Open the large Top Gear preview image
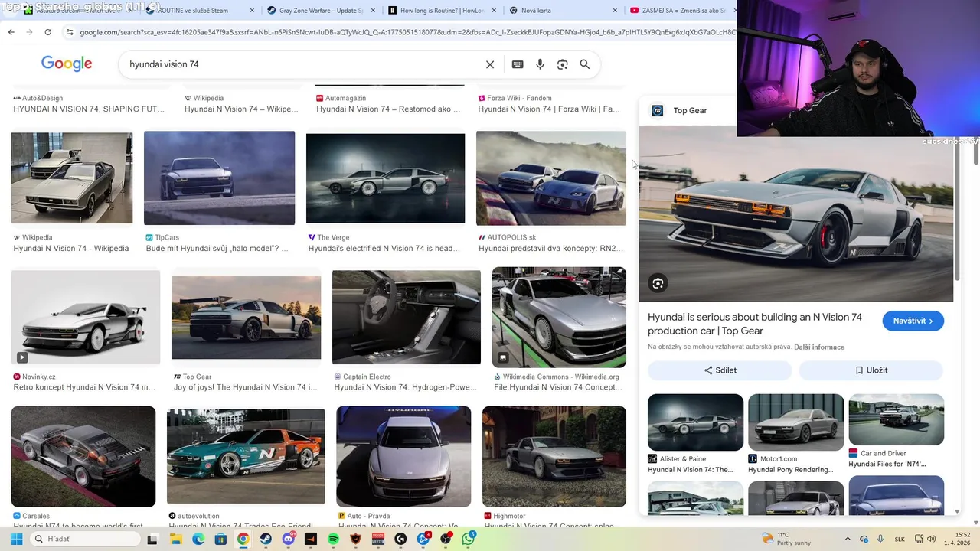This screenshot has height=551, width=980. (x=796, y=214)
